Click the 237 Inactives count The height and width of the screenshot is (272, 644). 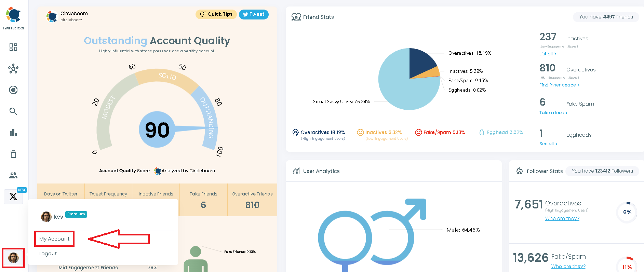point(548,37)
